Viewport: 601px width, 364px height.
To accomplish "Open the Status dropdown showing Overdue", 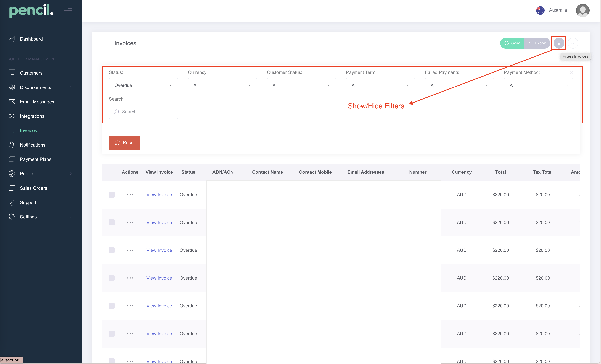I will coord(143,85).
